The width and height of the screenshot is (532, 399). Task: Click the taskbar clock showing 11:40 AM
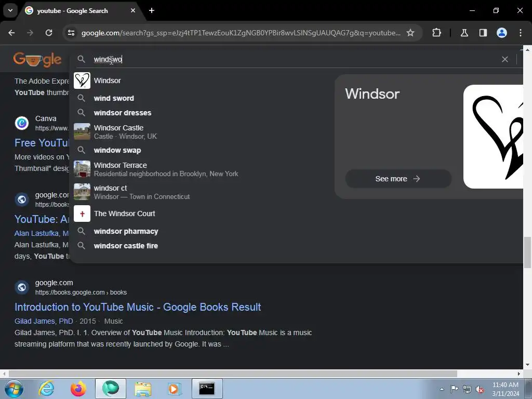tap(506, 389)
